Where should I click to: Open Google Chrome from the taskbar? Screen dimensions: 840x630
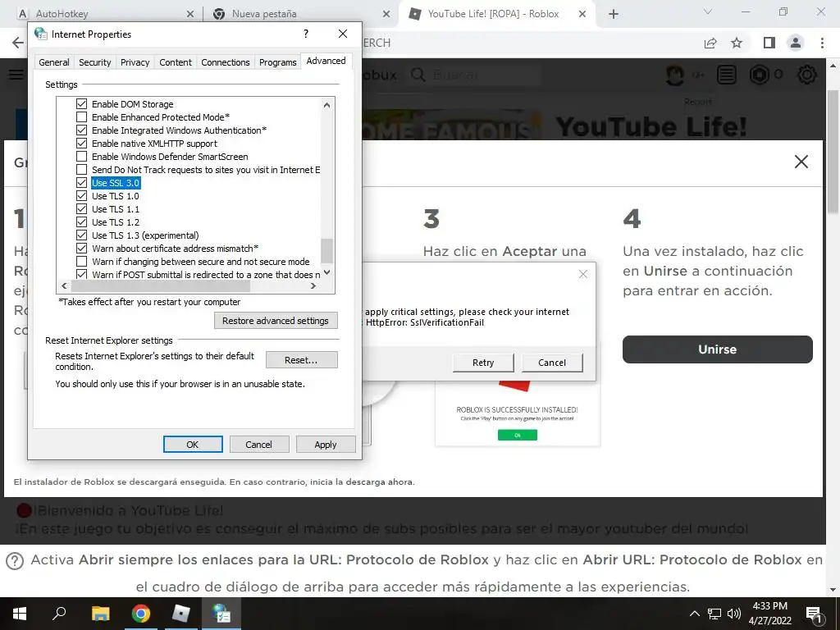tap(141, 614)
